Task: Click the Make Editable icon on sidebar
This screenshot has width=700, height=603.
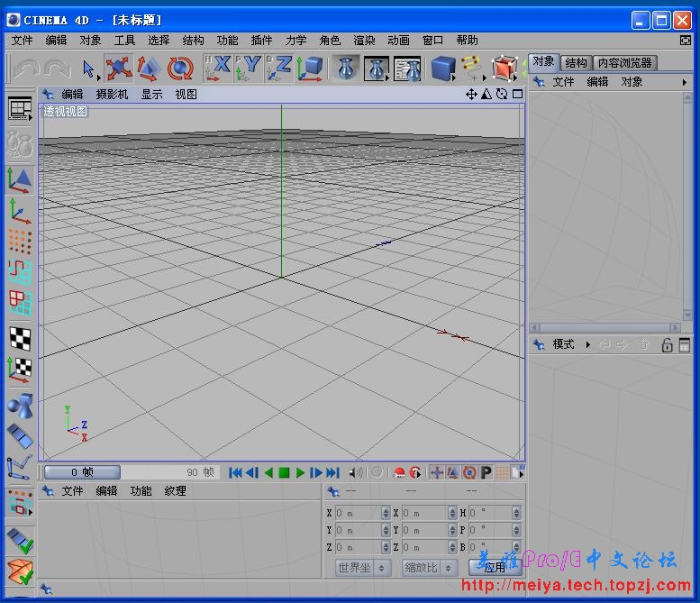Action: click(x=20, y=144)
